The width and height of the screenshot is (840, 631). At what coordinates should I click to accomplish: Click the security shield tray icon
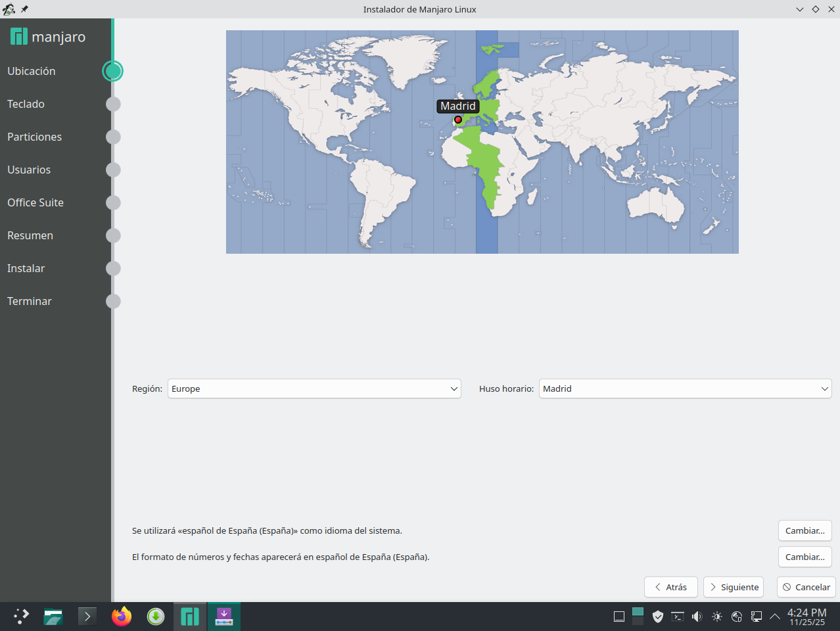pos(658,617)
